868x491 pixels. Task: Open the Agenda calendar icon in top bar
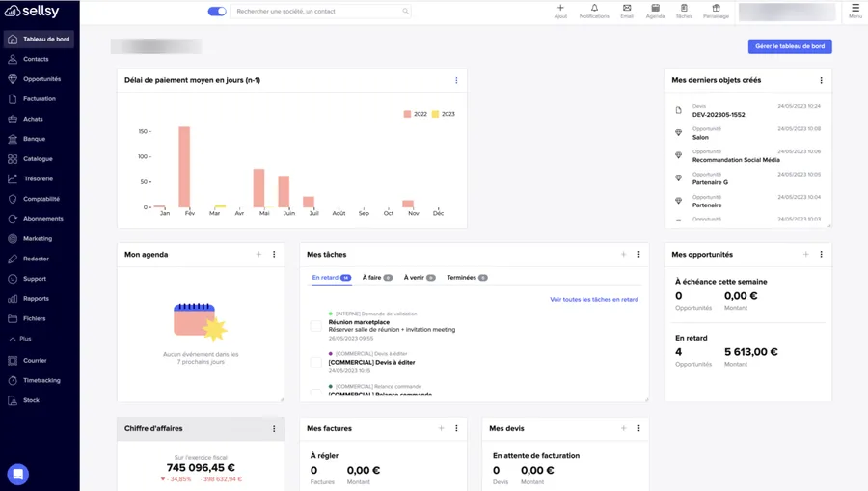(655, 9)
